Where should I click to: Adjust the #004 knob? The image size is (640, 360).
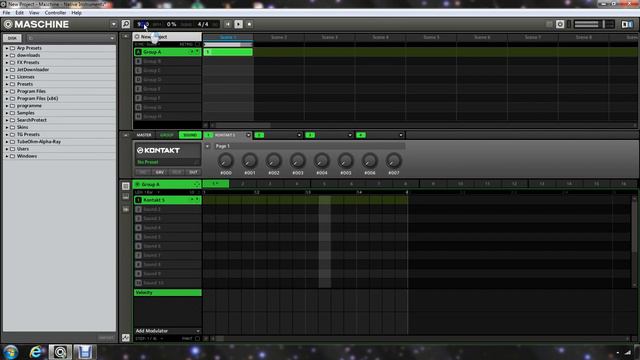322,161
